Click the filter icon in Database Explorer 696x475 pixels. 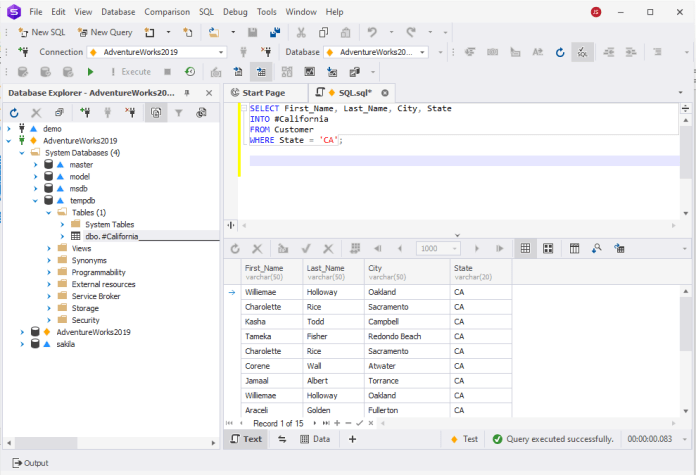coord(179,114)
